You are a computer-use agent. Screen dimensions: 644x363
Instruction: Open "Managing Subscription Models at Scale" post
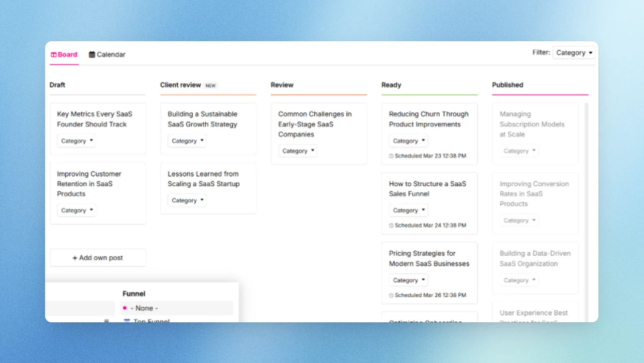tap(532, 124)
